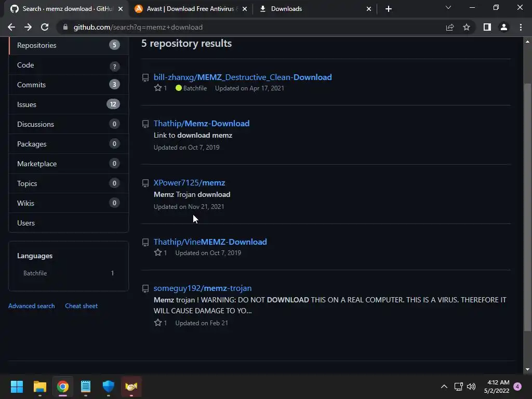
Task: Filter results by Marketplace
Action: pos(69,164)
